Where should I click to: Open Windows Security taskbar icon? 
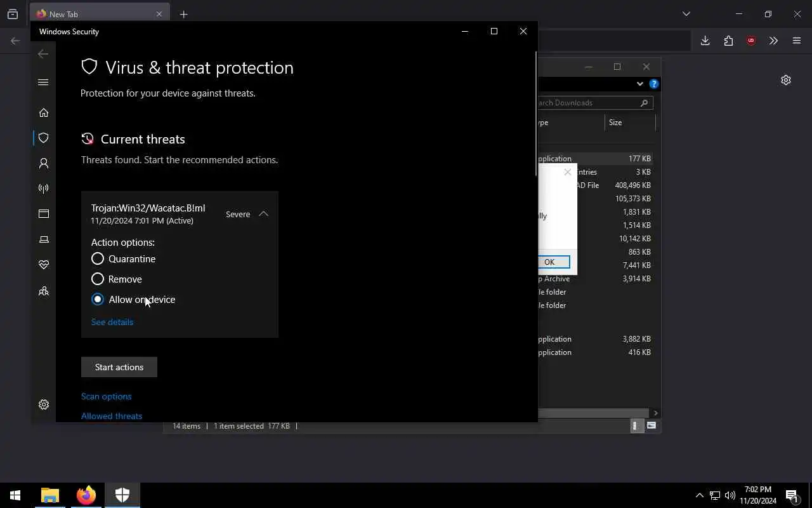122,495
